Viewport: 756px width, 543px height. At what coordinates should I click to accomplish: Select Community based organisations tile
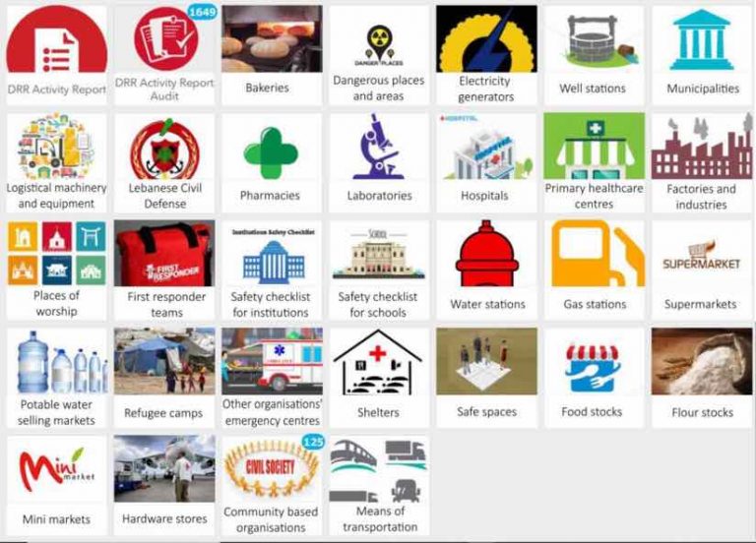272,486
